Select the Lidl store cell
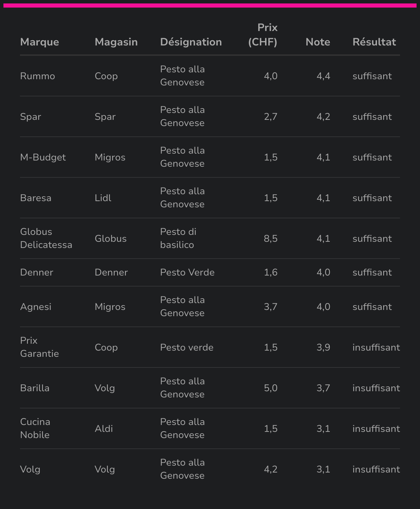 point(103,198)
